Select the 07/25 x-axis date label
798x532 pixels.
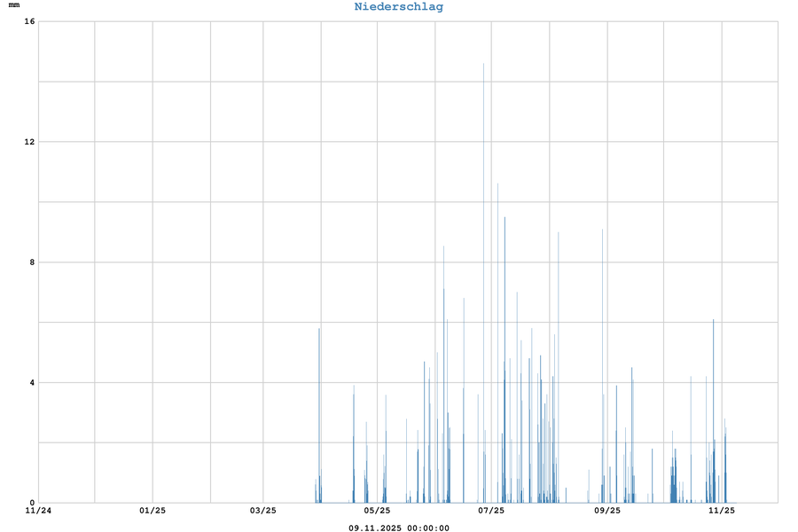[x=491, y=511]
